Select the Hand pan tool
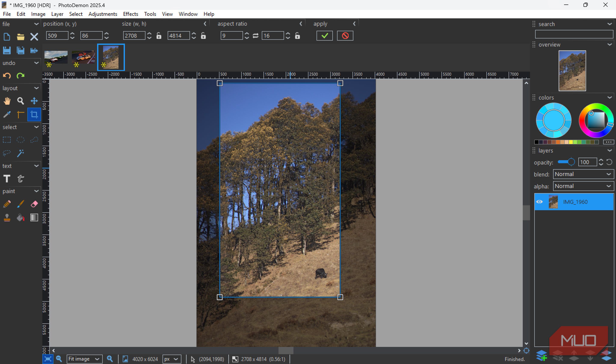This screenshot has height=364, width=616. pyautogui.click(x=7, y=101)
